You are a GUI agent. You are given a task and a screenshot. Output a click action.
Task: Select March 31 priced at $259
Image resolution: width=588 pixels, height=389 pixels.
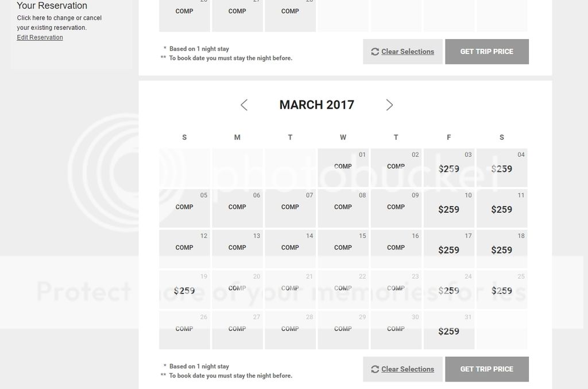coord(449,330)
